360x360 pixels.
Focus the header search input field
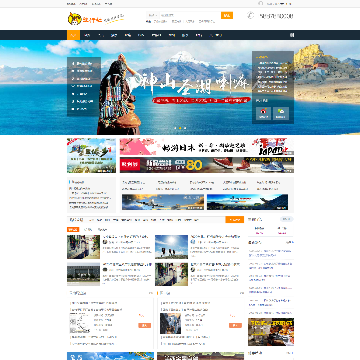(x=190, y=15)
